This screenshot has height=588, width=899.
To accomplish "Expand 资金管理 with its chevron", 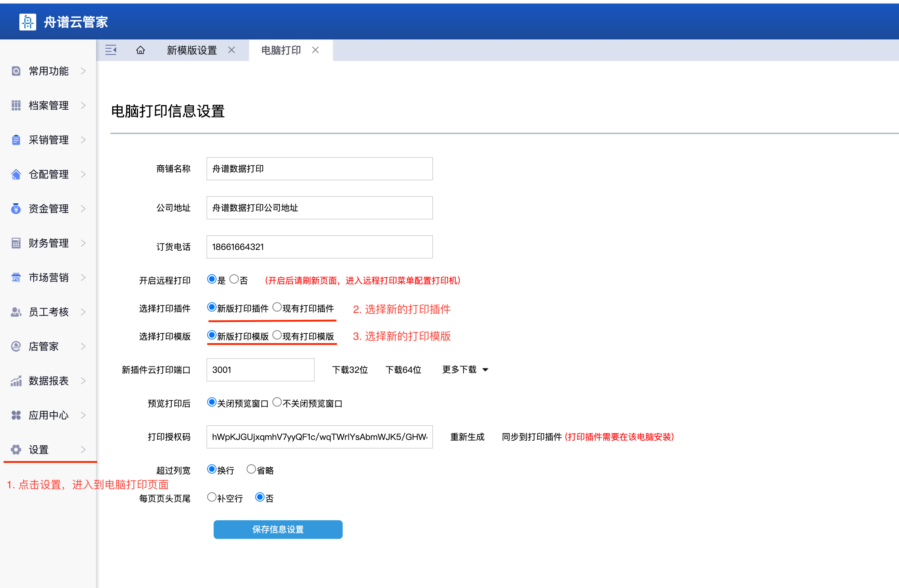I will pyautogui.click(x=84, y=209).
